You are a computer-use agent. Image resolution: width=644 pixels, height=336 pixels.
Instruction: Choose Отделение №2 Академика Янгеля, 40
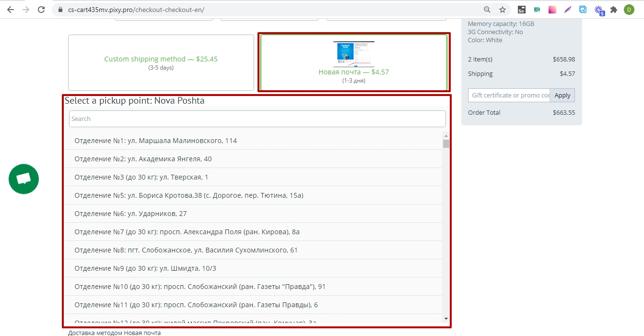pos(254,159)
